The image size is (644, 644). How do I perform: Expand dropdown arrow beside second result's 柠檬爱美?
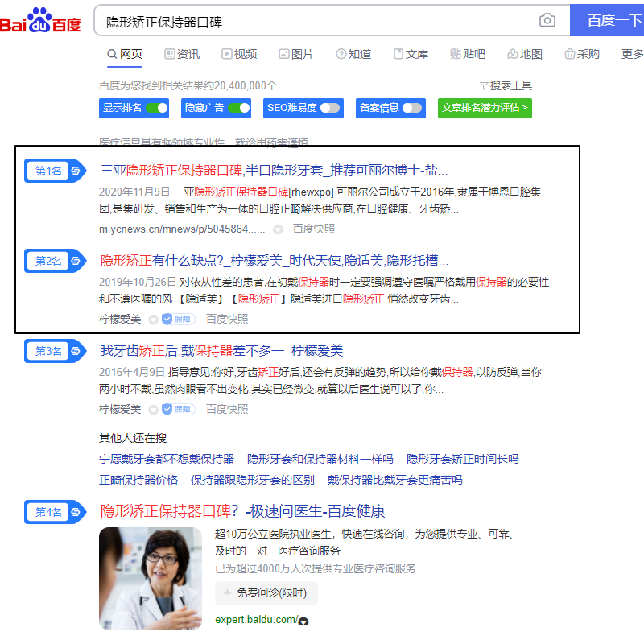click(x=153, y=320)
